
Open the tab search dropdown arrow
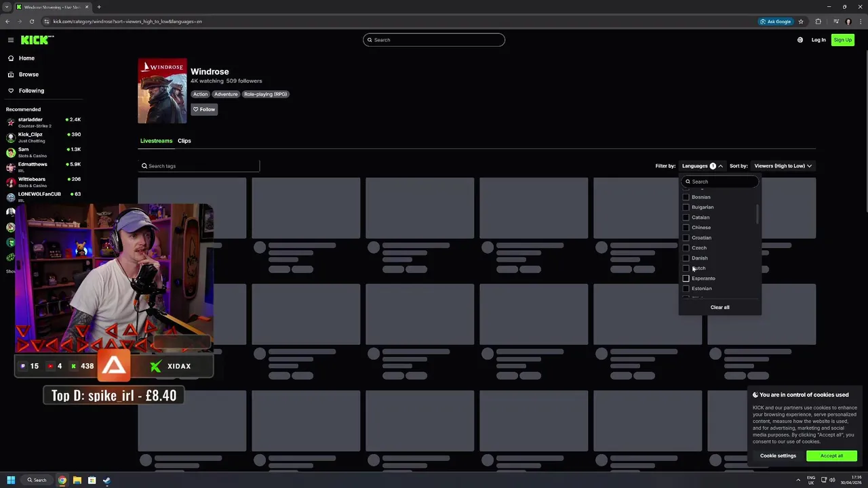click(x=7, y=7)
